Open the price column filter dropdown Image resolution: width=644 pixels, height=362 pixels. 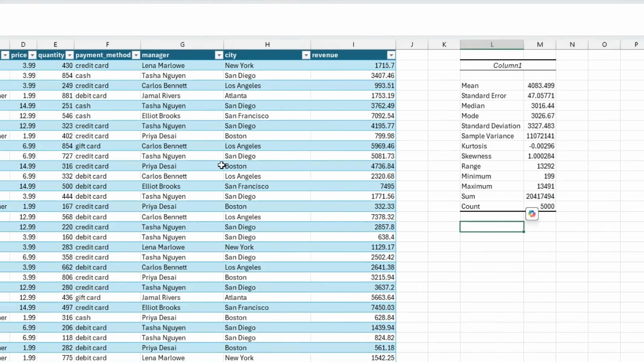tap(32, 55)
